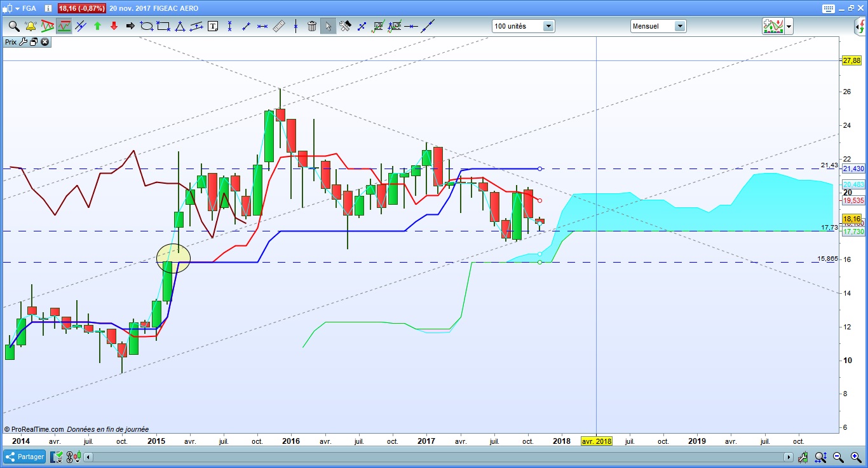Click the Partager share button
This screenshot has width=868, height=468.
[24, 457]
